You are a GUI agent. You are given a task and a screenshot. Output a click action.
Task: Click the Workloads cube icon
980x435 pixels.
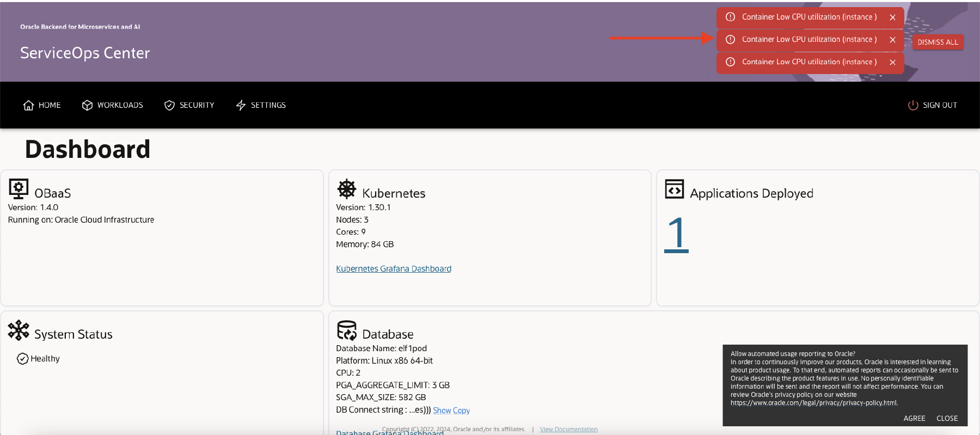click(87, 105)
